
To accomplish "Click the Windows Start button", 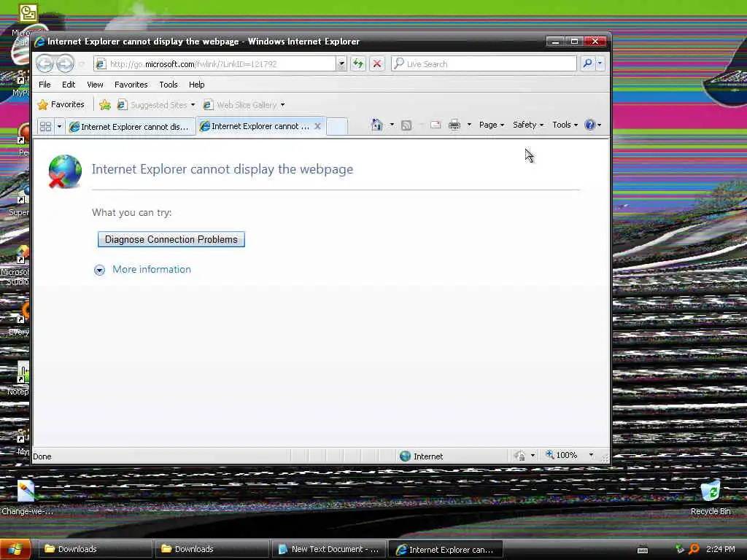I will (x=15, y=549).
